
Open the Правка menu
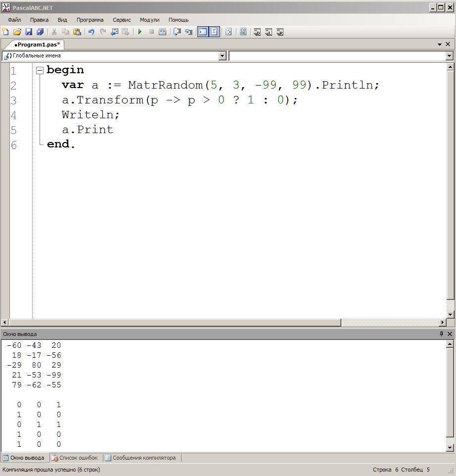pyautogui.click(x=39, y=20)
